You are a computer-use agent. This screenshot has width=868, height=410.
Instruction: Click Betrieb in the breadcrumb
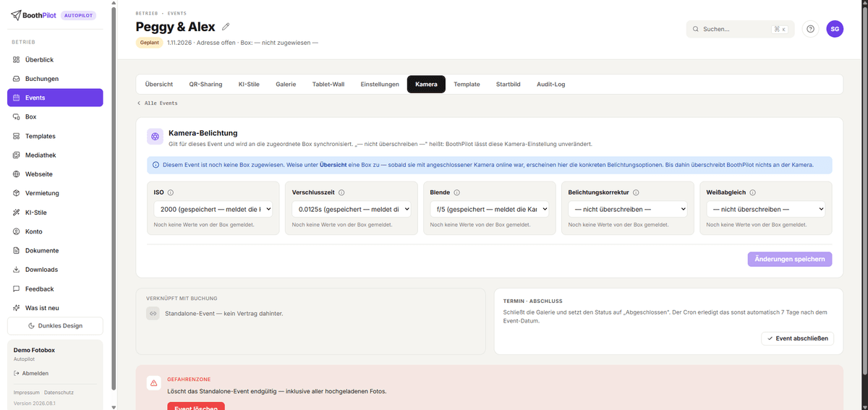click(147, 13)
